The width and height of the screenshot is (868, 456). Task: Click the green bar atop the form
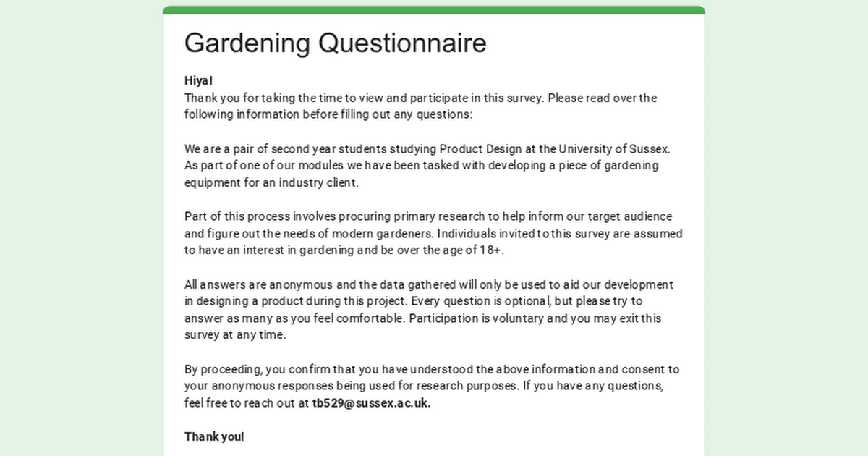pyautogui.click(x=434, y=10)
